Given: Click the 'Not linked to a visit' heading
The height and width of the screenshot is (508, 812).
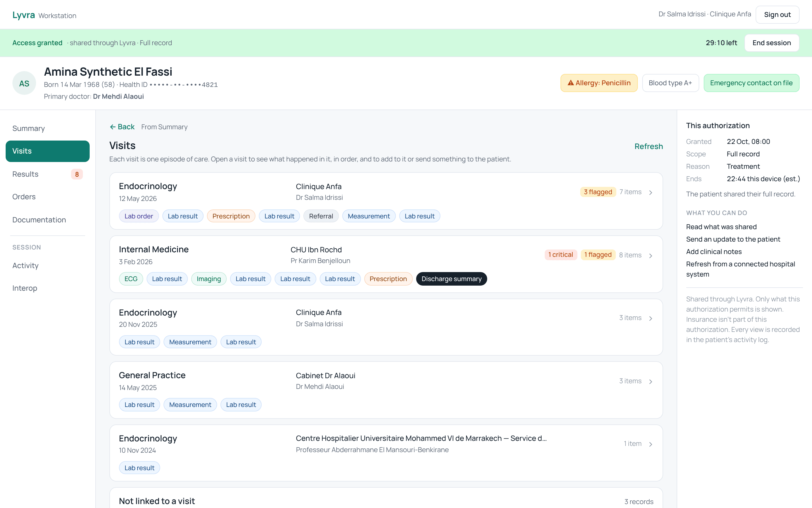Looking at the screenshot, I should pyautogui.click(x=157, y=501).
